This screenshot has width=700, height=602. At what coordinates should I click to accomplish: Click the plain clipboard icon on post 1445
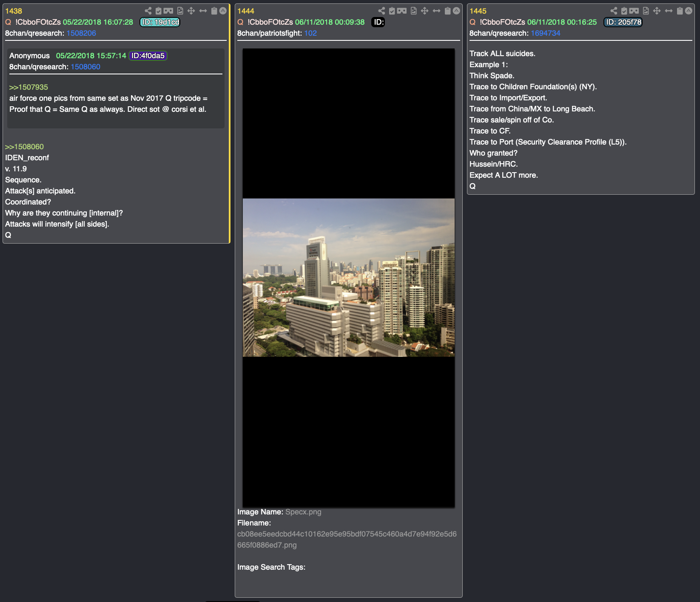(x=680, y=11)
